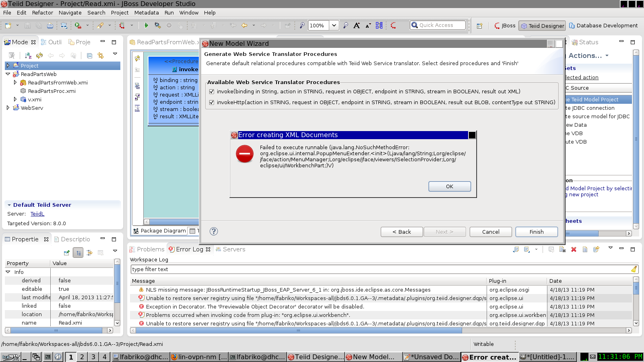Click the red debug launch toolbar icon

click(122, 25)
